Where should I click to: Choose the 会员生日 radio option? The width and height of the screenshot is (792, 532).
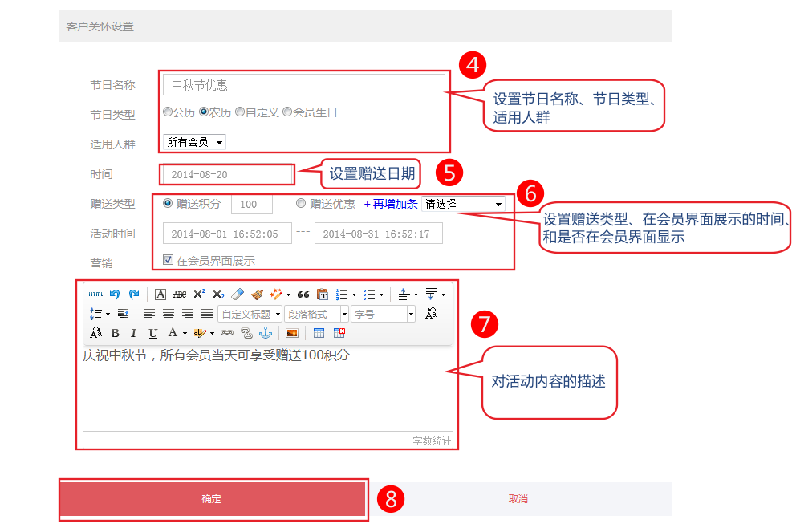pos(287,112)
